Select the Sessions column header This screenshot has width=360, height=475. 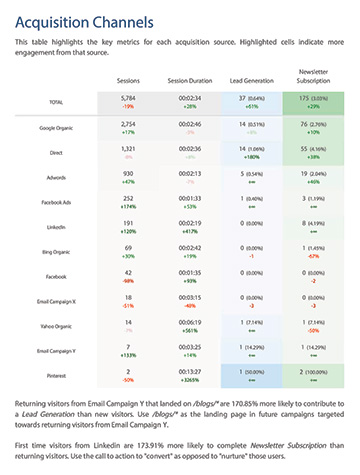[128, 81]
